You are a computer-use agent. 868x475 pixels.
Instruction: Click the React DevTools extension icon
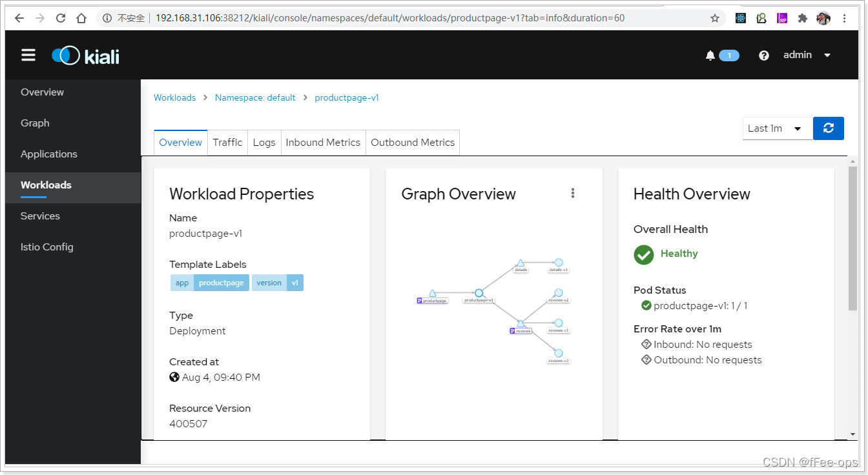[741, 18]
